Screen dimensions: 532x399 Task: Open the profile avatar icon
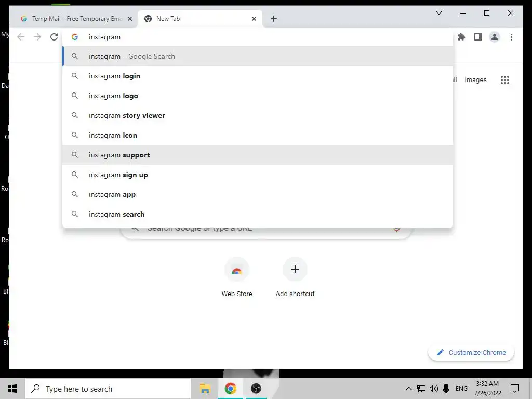[x=495, y=37]
